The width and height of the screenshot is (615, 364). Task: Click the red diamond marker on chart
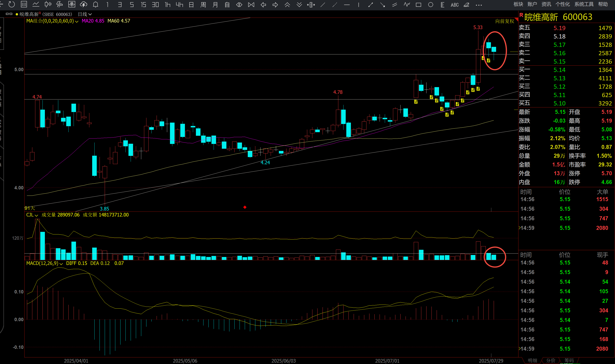[x=245, y=207]
